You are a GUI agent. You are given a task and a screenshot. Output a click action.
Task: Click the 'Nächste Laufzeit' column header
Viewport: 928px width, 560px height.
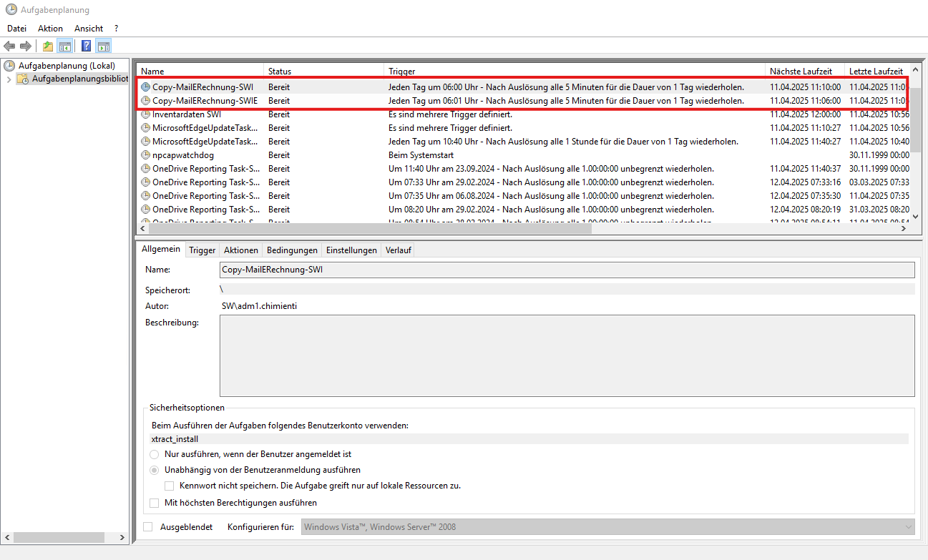800,72
